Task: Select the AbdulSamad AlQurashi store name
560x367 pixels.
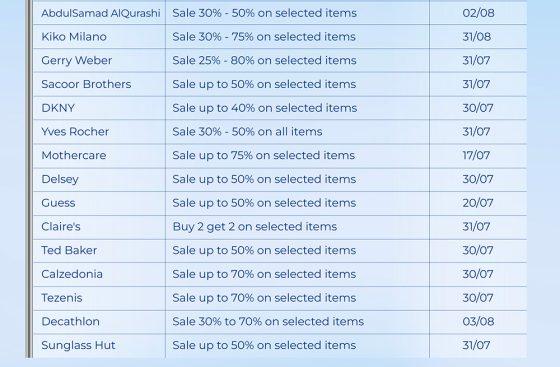Action: (100, 13)
